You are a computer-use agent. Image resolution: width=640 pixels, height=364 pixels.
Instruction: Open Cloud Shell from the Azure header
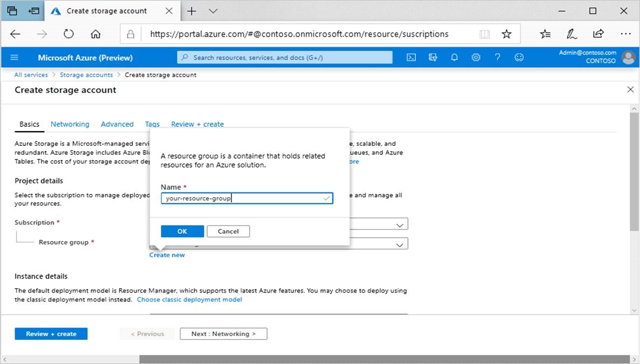point(411,58)
